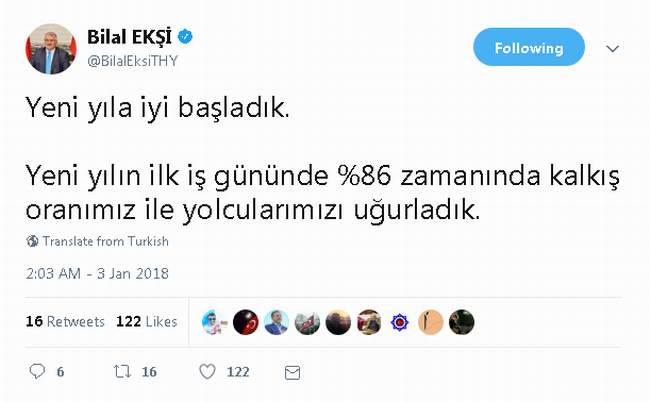Click the envelope direct message icon
Screen dimensions: 650x402
[292, 372]
